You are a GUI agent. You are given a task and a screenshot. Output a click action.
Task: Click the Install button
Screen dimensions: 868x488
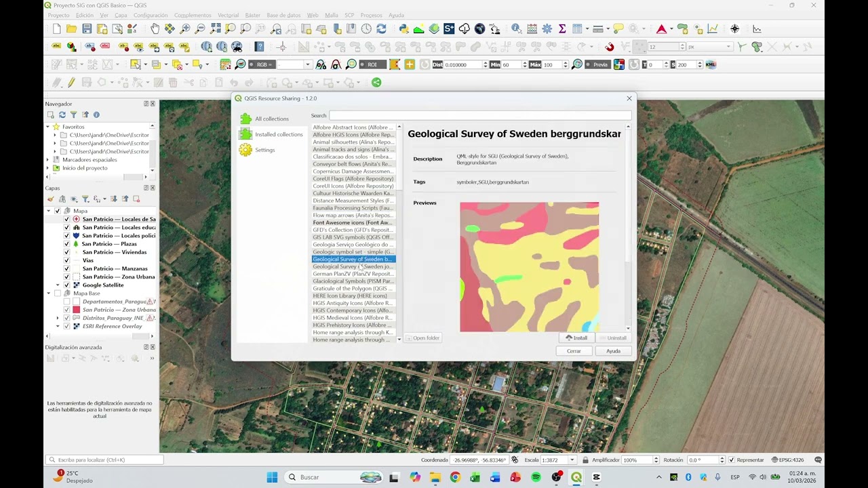pos(576,338)
